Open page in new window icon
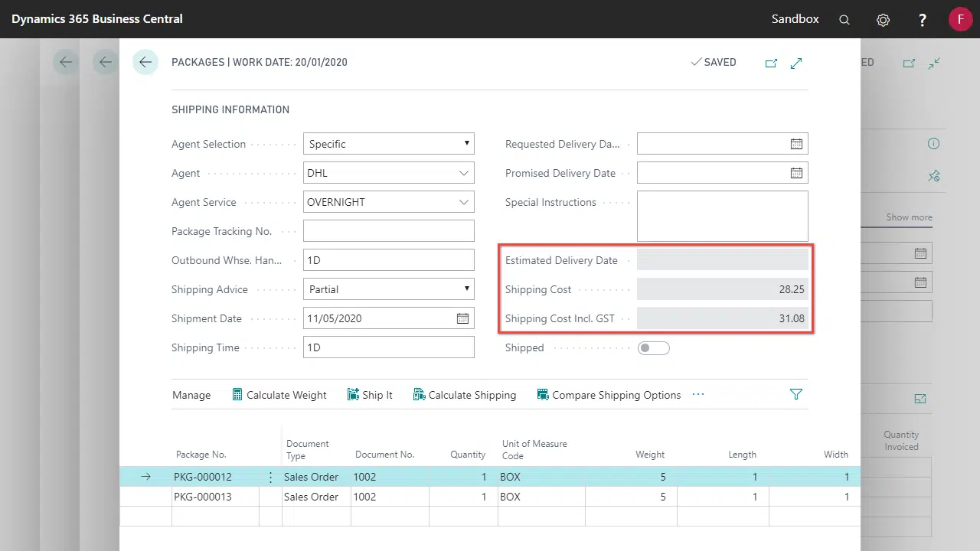980x551 pixels. 771,63
